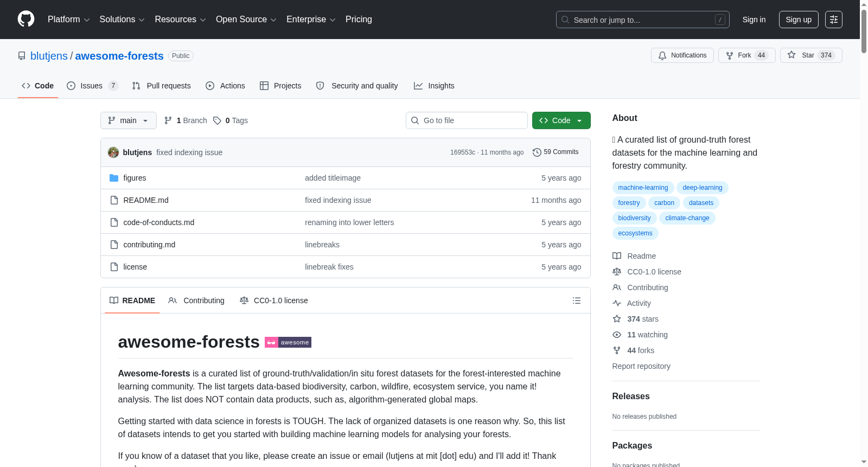Select the README file tab
Image resolution: width=868 pixels, height=467 pixels.
(132, 300)
